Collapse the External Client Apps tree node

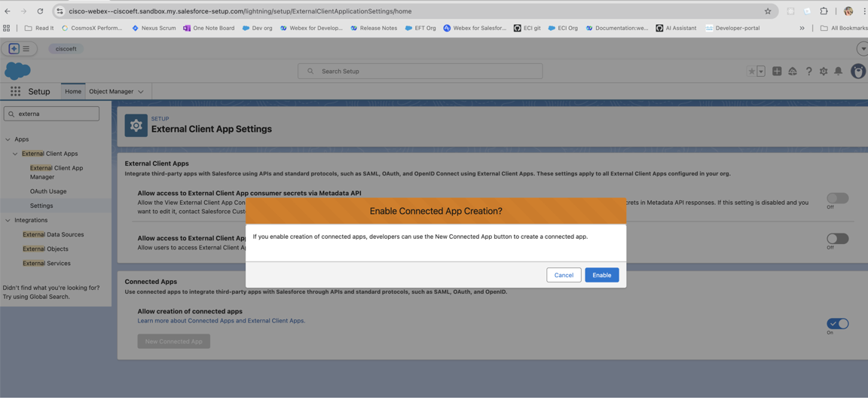click(x=16, y=154)
